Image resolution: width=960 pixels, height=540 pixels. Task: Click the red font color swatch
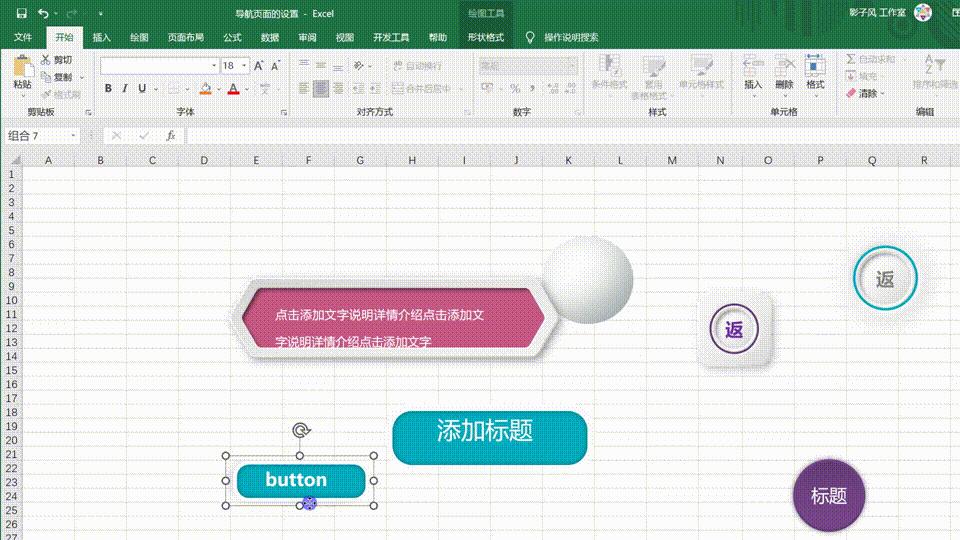(233, 89)
